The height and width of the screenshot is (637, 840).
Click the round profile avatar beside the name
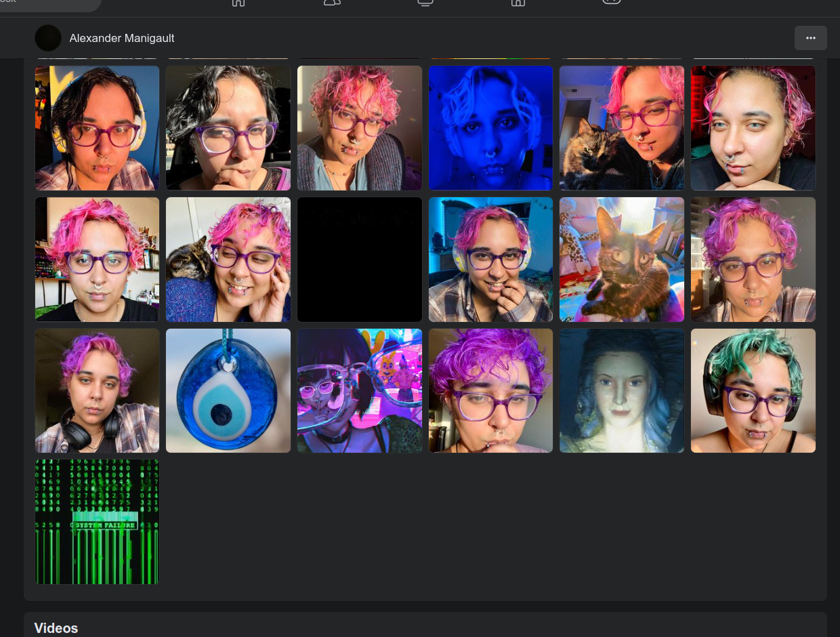pyautogui.click(x=48, y=39)
